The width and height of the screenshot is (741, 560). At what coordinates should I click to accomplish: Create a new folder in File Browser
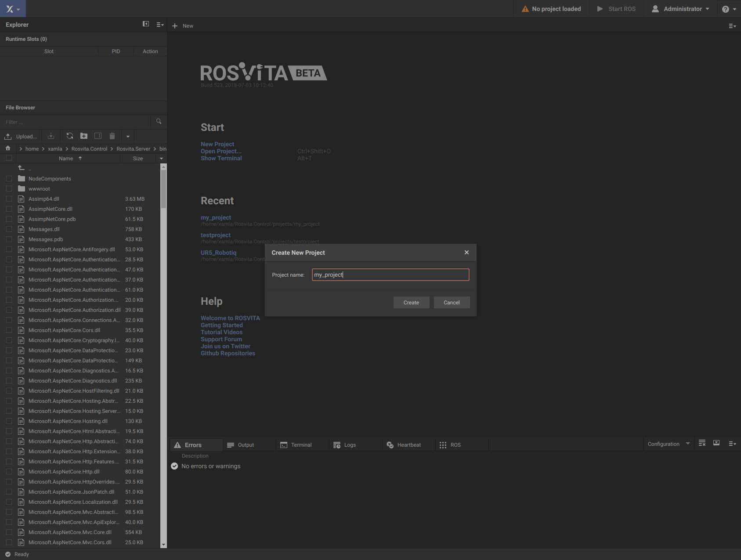pyautogui.click(x=84, y=136)
